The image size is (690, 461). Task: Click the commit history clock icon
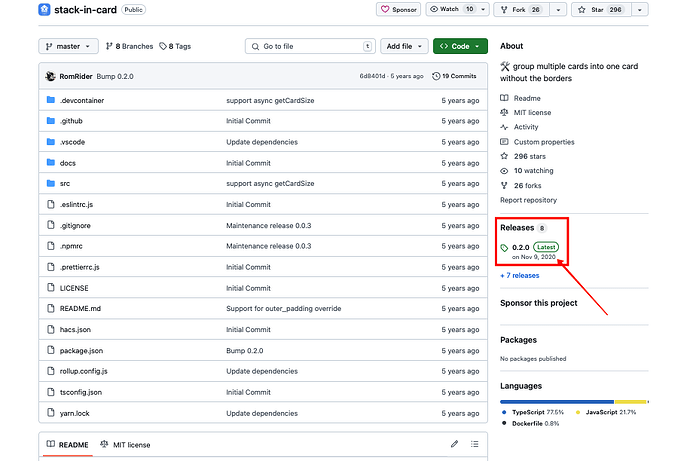(x=435, y=76)
